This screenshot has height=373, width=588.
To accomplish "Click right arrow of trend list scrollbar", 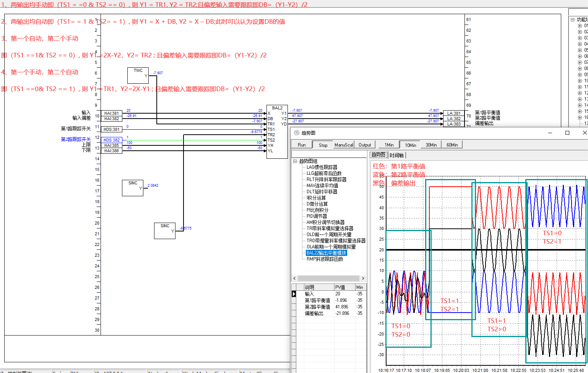I will [x=363, y=278].
